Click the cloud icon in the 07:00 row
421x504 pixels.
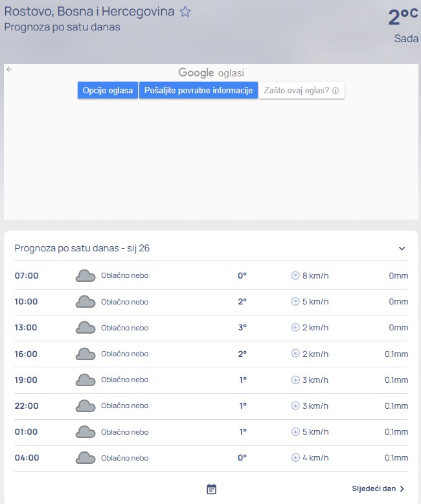85,276
